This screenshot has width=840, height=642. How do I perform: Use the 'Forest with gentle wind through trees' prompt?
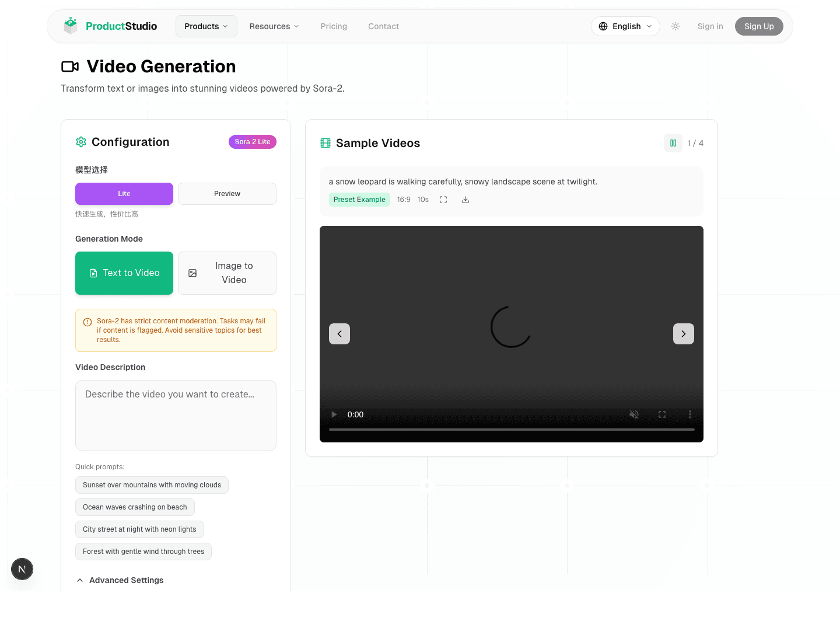[x=143, y=552]
